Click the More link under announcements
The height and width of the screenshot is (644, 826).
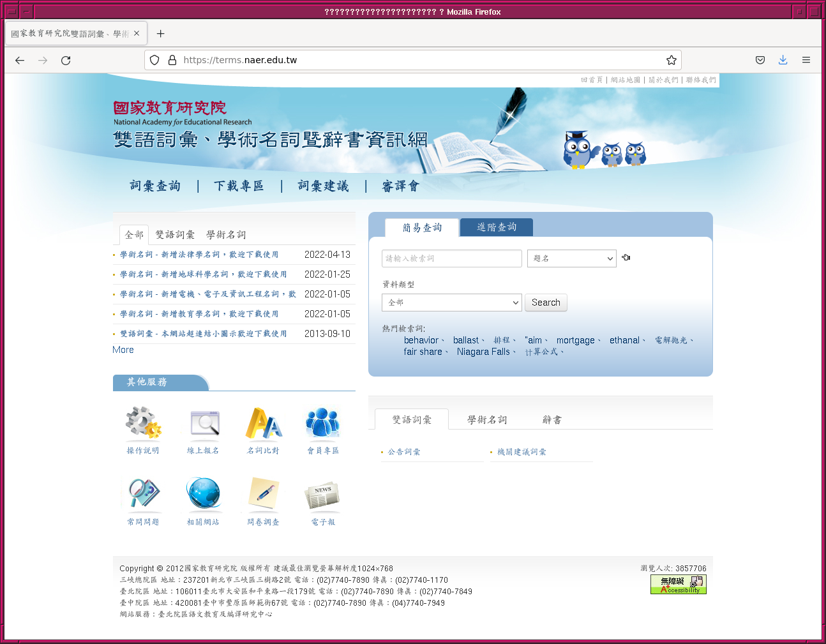[123, 350]
